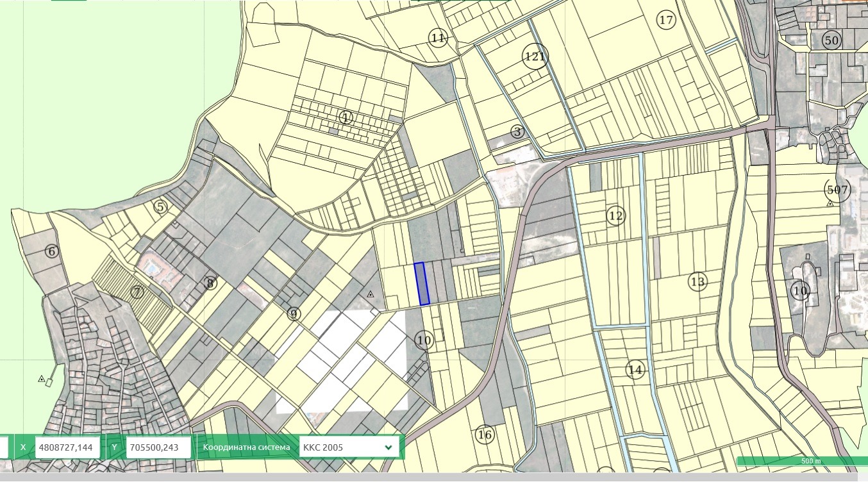Click the circled district marker 12
The width and height of the screenshot is (868, 491).
tap(615, 216)
